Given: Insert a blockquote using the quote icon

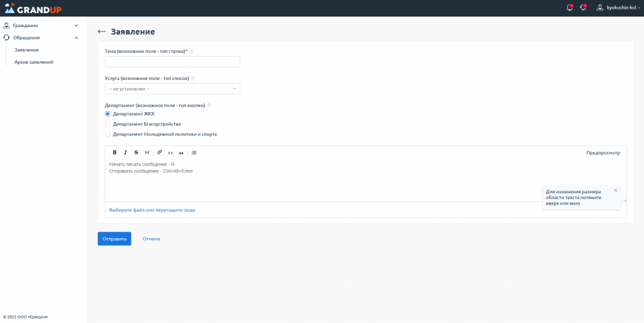Looking at the screenshot, I should pyautogui.click(x=181, y=152).
